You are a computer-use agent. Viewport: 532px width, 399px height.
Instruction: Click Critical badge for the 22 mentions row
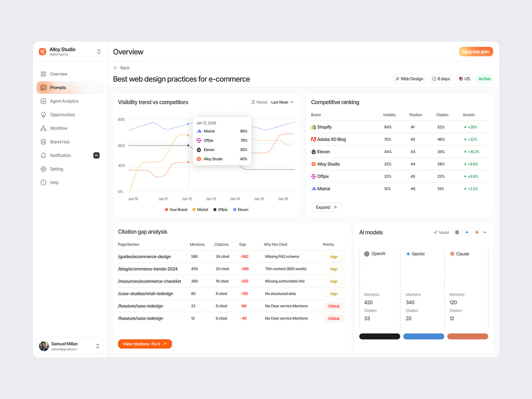334,306
